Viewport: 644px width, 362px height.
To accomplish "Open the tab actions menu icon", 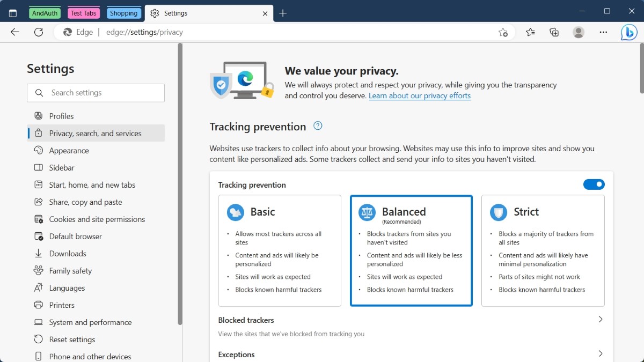I will tap(13, 13).
